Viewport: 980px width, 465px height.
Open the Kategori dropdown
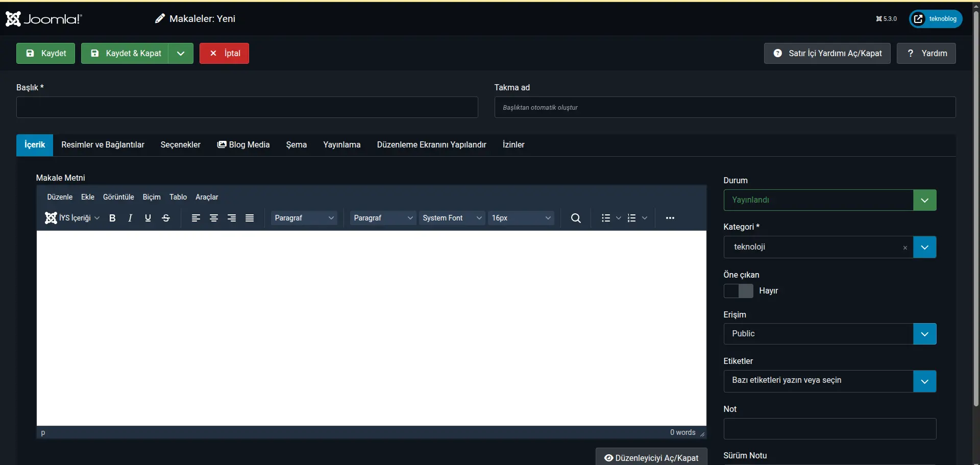tap(924, 247)
